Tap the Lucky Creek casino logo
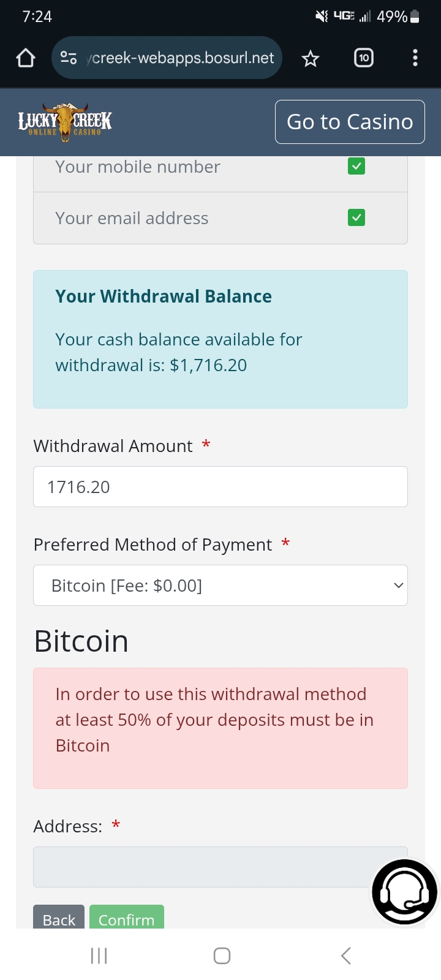Image resolution: width=441 pixels, height=980 pixels. coord(65,122)
